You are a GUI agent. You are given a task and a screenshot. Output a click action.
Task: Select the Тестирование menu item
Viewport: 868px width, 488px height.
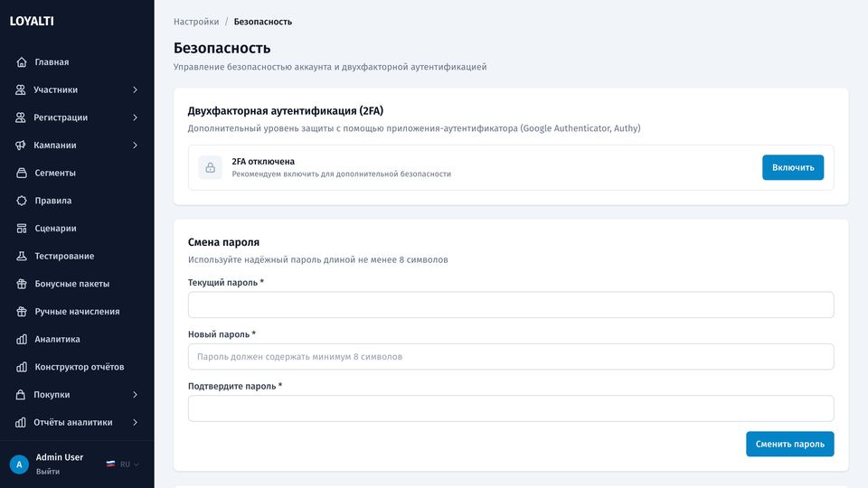click(x=77, y=256)
